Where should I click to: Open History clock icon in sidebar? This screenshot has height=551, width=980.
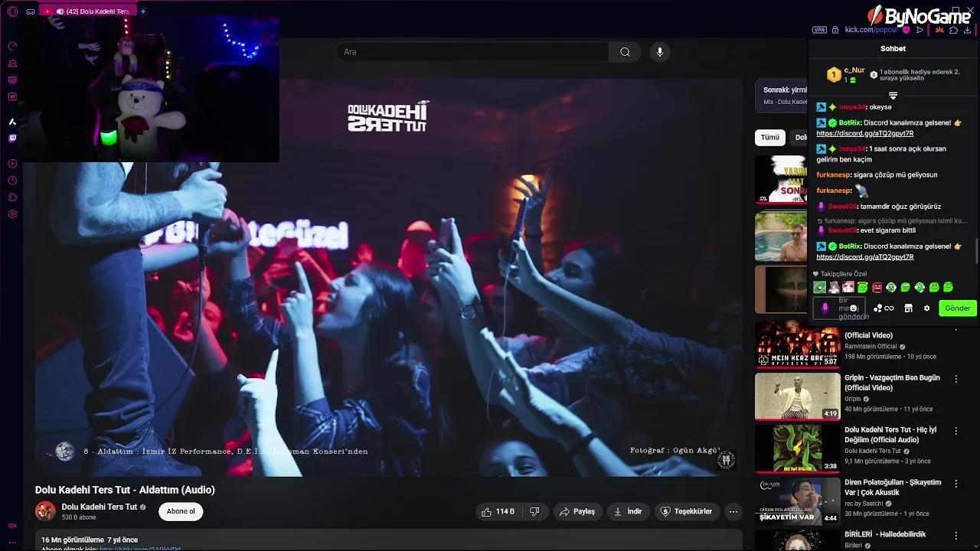(x=12, y=181)
